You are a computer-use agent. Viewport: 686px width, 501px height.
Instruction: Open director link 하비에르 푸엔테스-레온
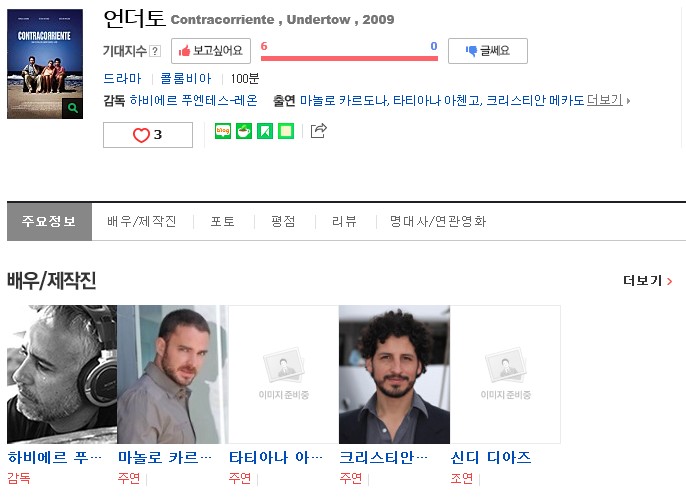(x=193, y=100)
